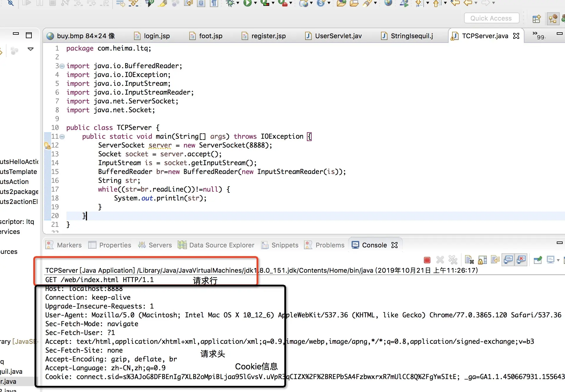Image resolution: width=565 pixels, height=392 pixels.
Task: Click the Clear Console icon
Action: pos(469,260)
